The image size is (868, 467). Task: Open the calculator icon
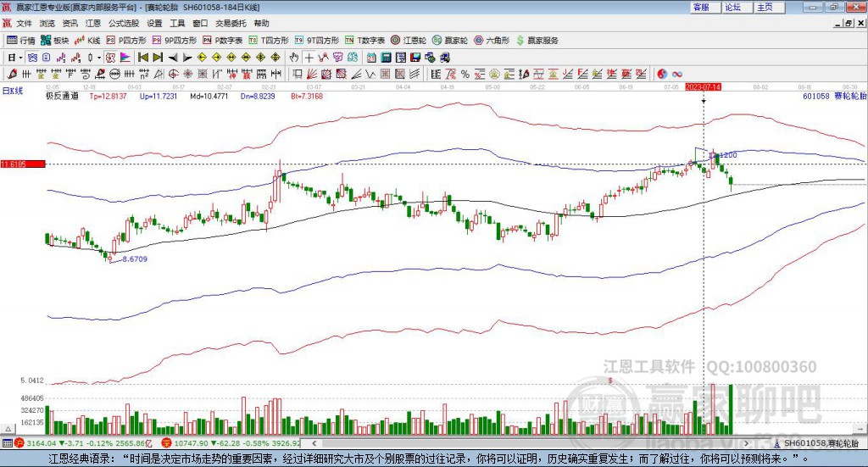(x=386, y=58)
